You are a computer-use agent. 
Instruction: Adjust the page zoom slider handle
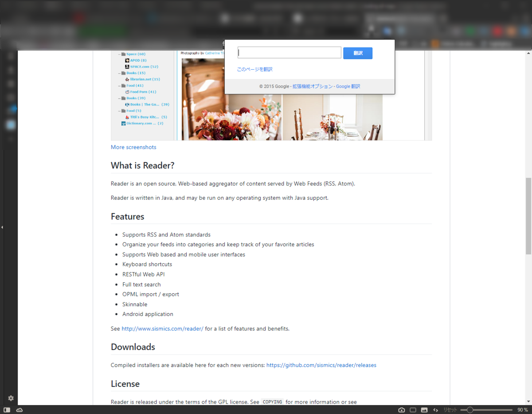click(x=469, y=410)
